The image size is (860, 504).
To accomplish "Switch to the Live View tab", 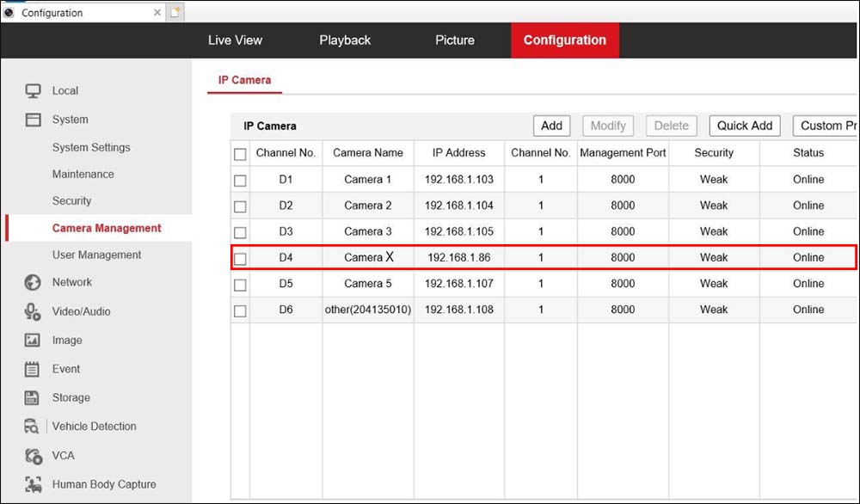I will [x=235, y=40].
